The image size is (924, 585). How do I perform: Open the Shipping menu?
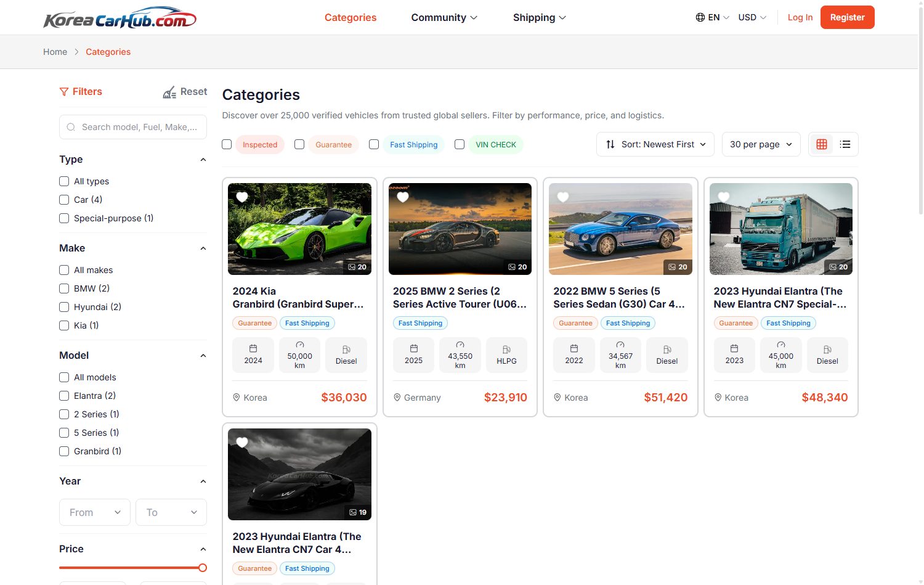[540, 17]
